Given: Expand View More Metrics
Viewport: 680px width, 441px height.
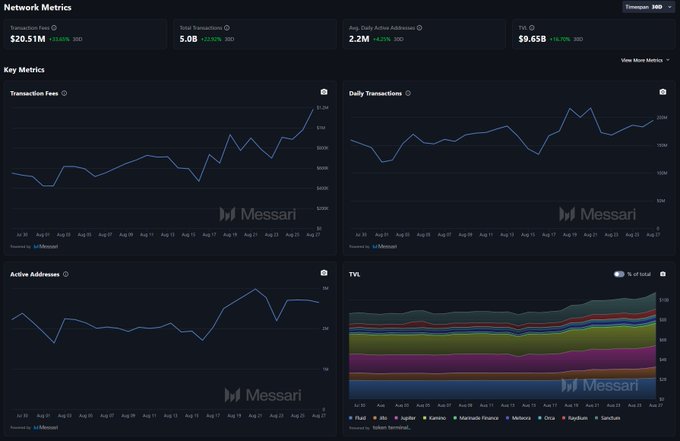Looking at the screenshot, I should [x=645, y=60].
